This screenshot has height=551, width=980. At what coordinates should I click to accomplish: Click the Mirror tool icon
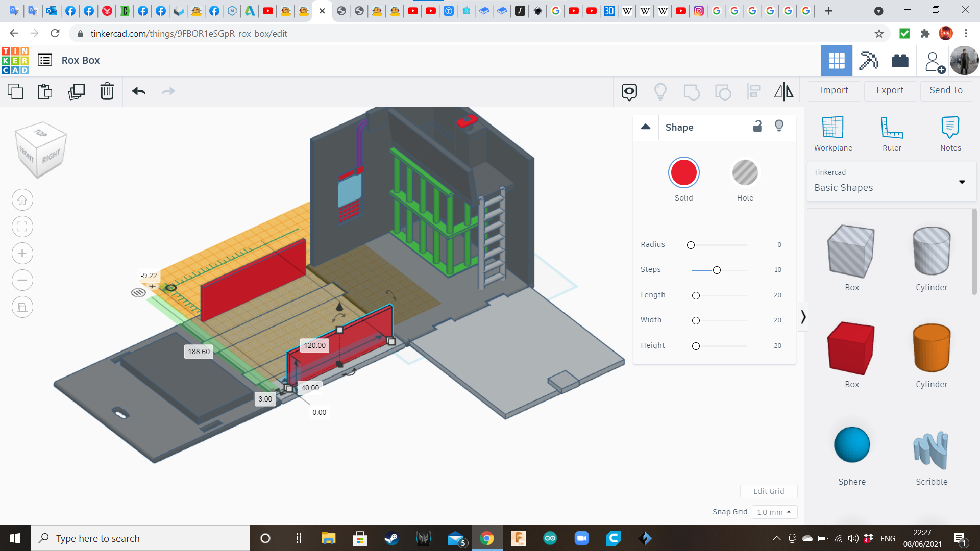click(783, 91)
